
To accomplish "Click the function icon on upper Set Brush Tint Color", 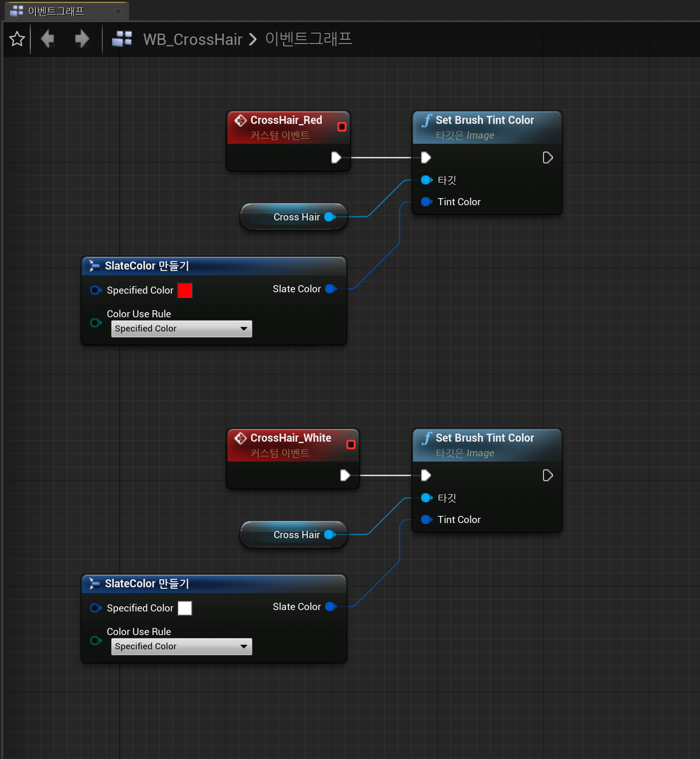I will point(427,121).
